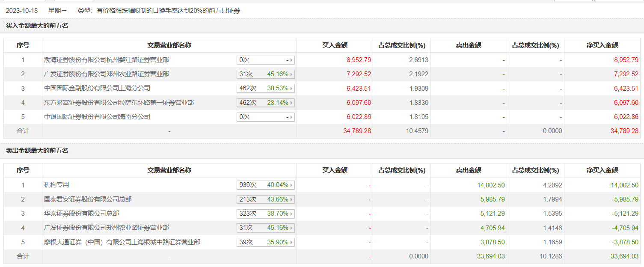This screenshot has width=644, height=267.
Task: Open 中银国际证券海南分公司 details
Action: (97, 117)
